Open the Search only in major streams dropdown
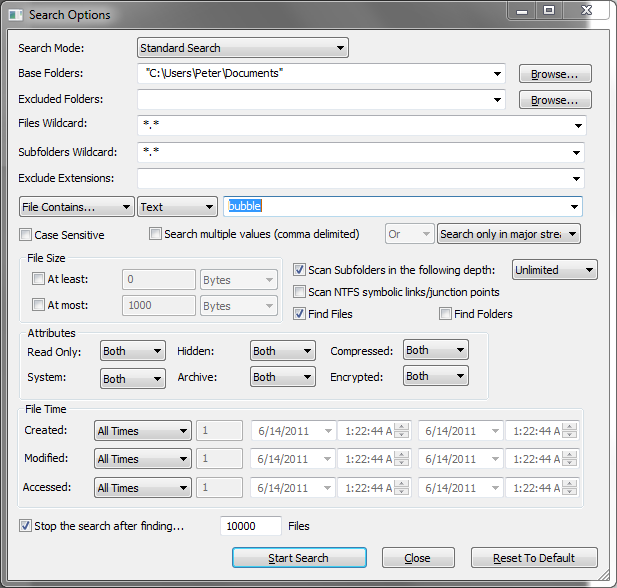The width and height of the screenshot is (617, 588). pos(509,234)
